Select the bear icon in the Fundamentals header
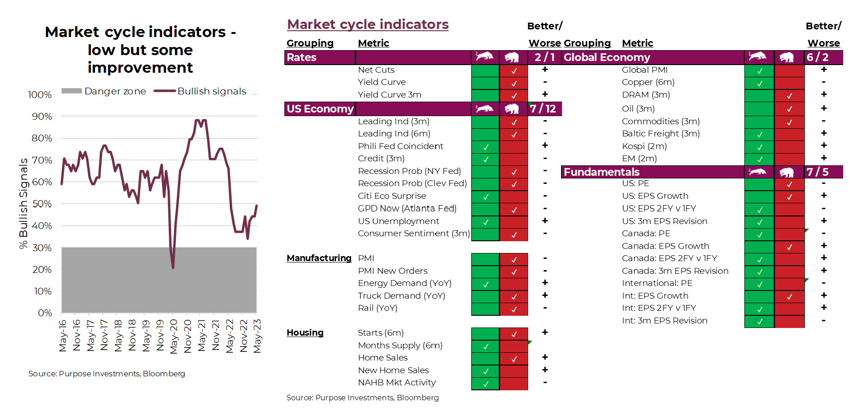868x412 pixels. [x=787, y=172]
